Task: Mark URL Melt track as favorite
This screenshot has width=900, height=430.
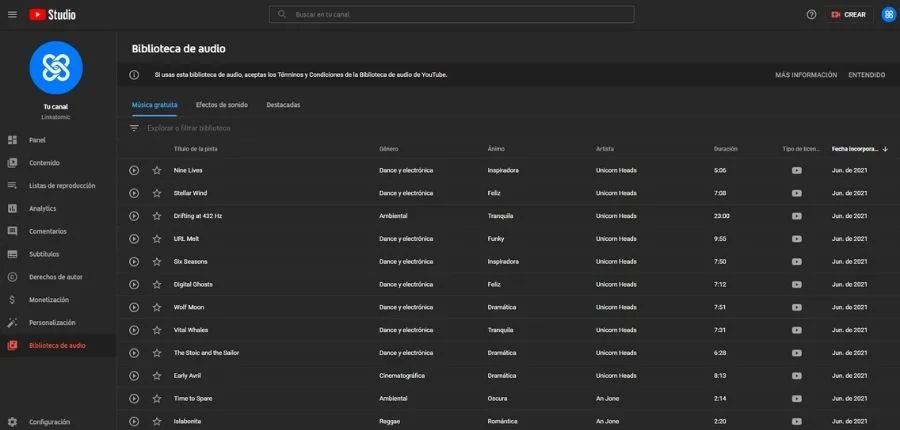Action: coord(157,239)
